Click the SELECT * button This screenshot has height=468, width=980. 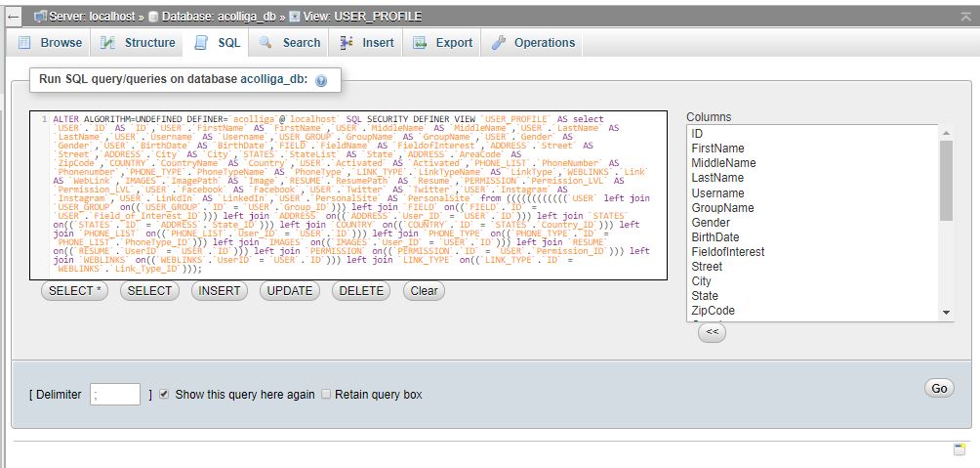pos(76,291)
